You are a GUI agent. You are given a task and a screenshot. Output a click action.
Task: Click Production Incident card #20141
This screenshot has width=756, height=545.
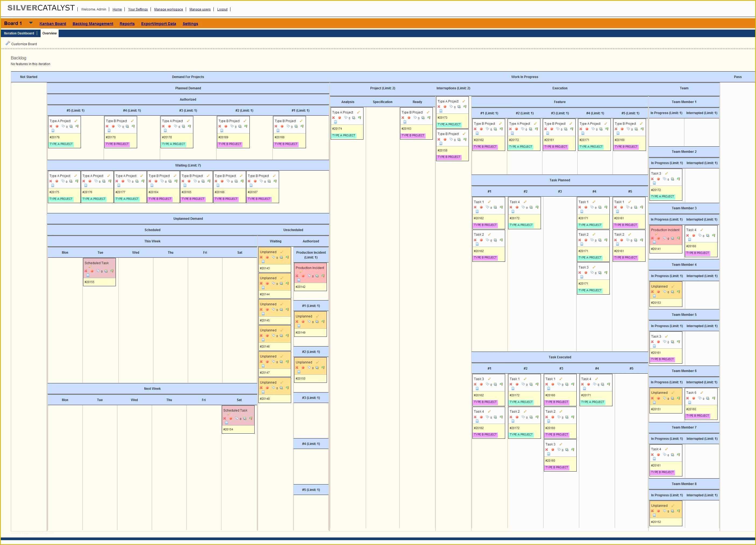coord(666,239)
